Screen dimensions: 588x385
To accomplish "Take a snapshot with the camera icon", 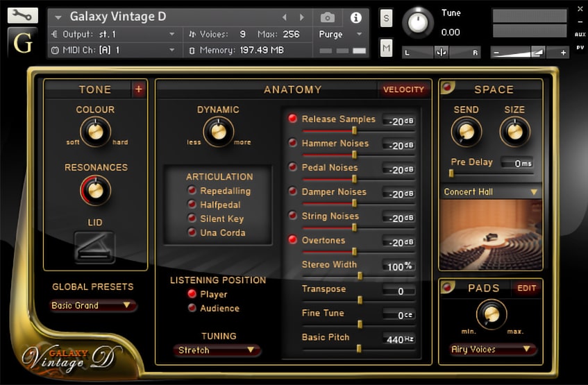I will click(x=328, y=17).
